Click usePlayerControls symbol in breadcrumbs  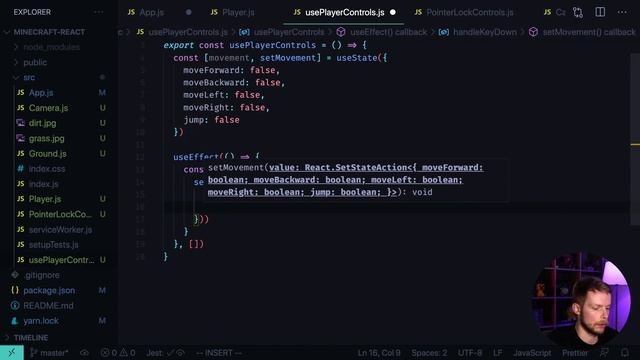289,32
